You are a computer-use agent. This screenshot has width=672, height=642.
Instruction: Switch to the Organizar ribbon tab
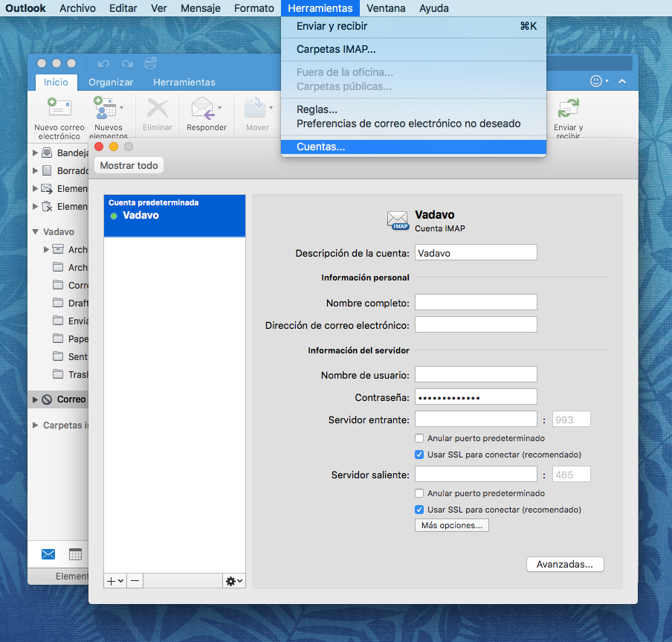point(111,83)
